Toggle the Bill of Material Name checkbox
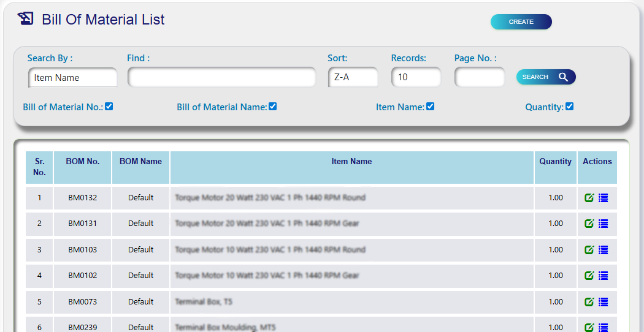Image resolution: width=644 pixels, height=332 pixels. point(273,107)
